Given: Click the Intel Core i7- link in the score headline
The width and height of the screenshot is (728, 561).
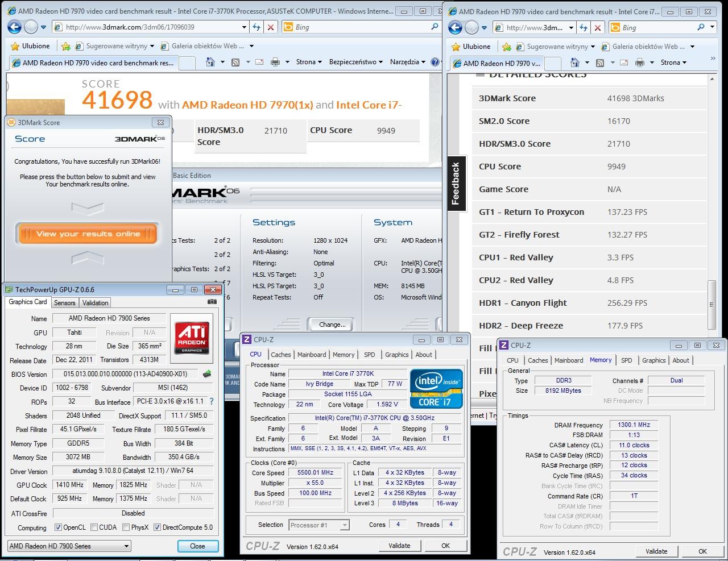Looking at the screenshot, I should pos(369,105).
